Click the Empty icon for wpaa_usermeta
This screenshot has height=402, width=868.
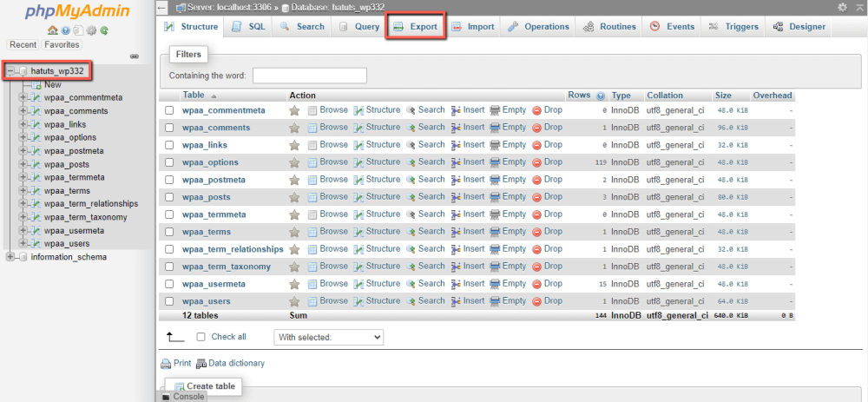coord(495,284)
